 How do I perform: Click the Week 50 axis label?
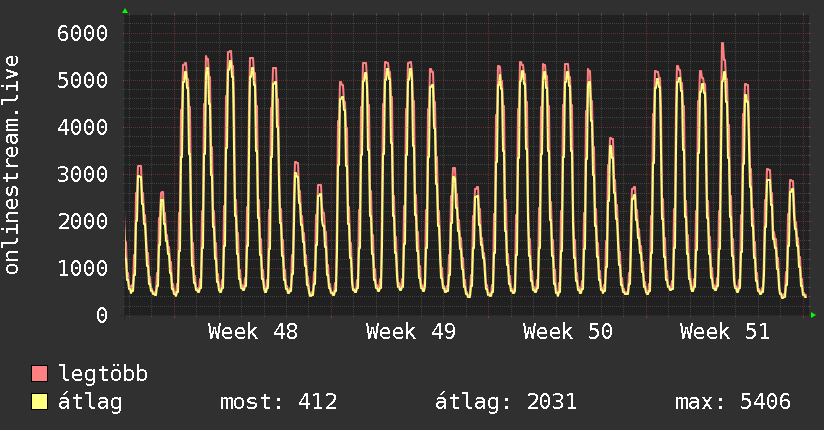coord(568,332)
